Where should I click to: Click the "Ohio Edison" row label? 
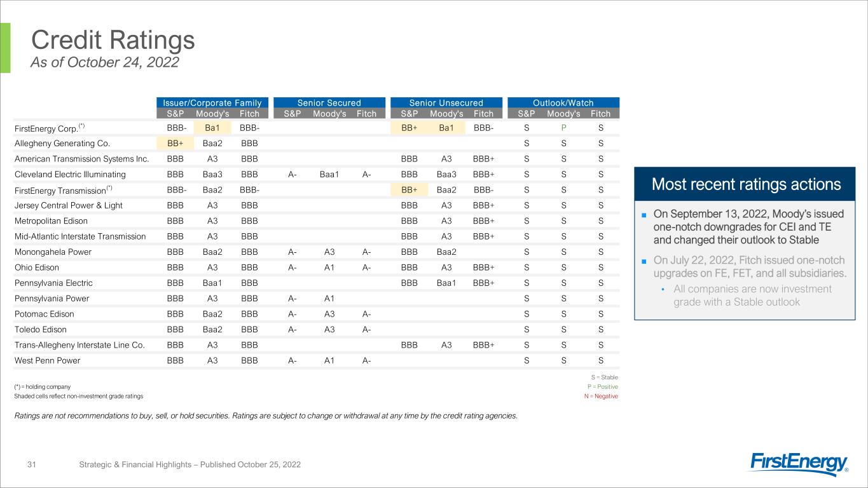click(36, 268)
